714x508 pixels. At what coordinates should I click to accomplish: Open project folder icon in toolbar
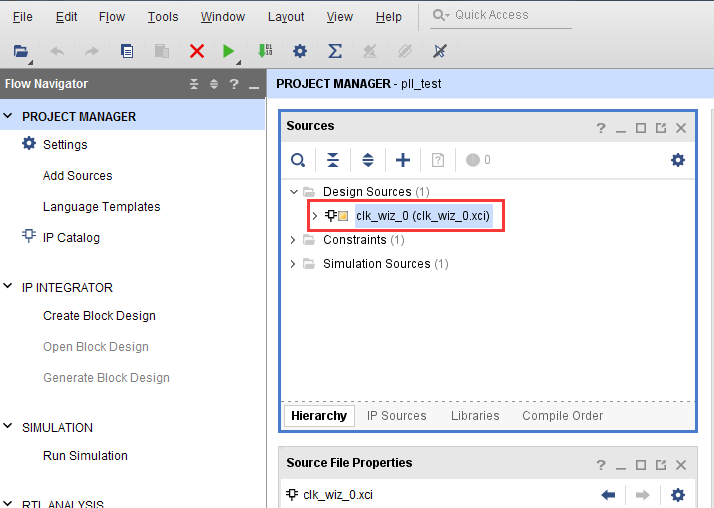[x=21, y=51]
